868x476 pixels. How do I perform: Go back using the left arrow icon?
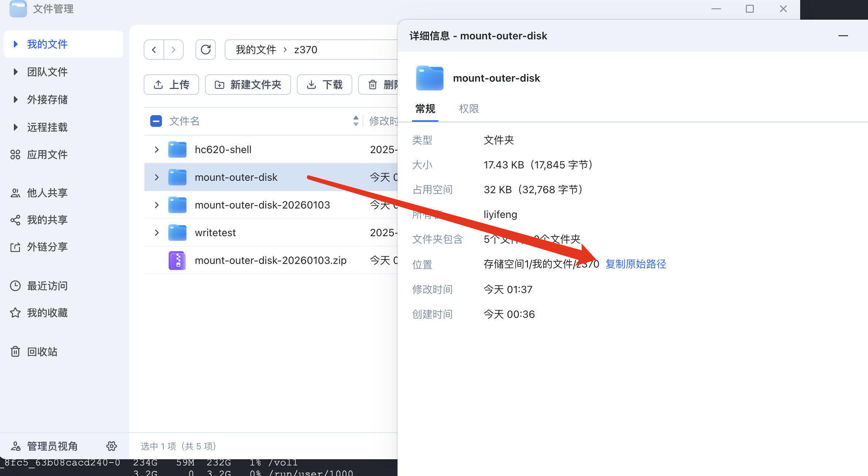[154, 50]
